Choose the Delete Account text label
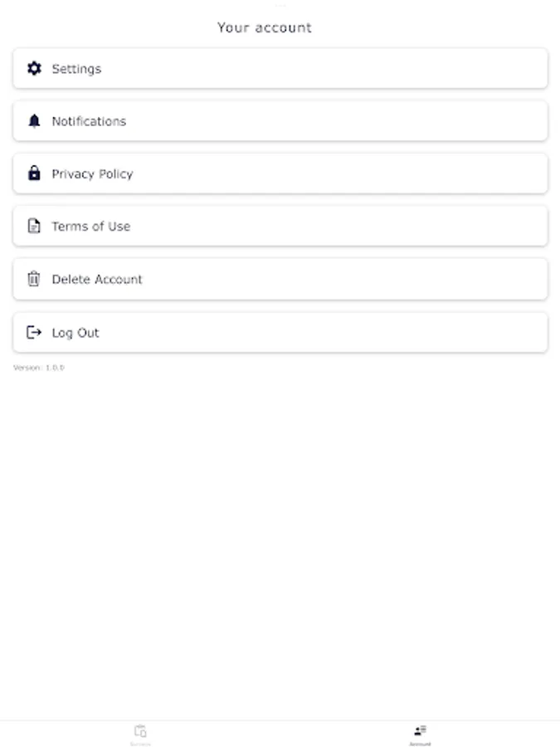This screenshot has height=747, width=560. [97, 279]
